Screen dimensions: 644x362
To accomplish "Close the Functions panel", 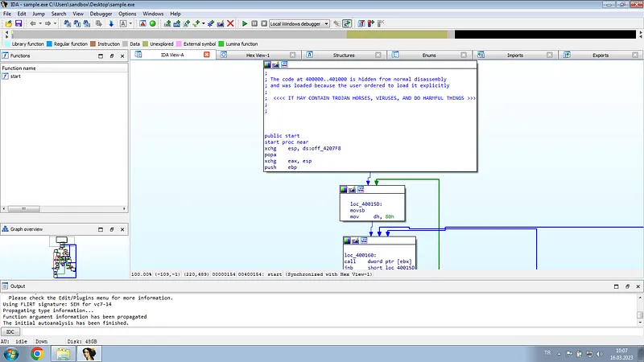I will pyautogui.click(x=122, y=56).
